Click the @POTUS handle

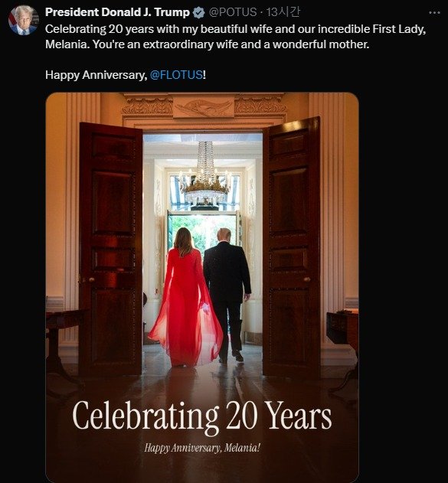click(x=233, y=12)
